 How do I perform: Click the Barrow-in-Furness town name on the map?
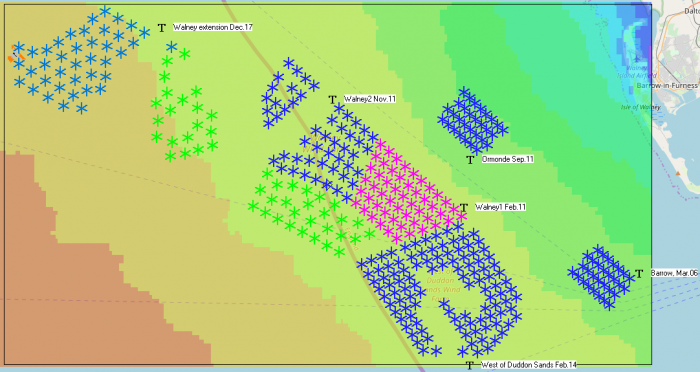click(667, 85)
